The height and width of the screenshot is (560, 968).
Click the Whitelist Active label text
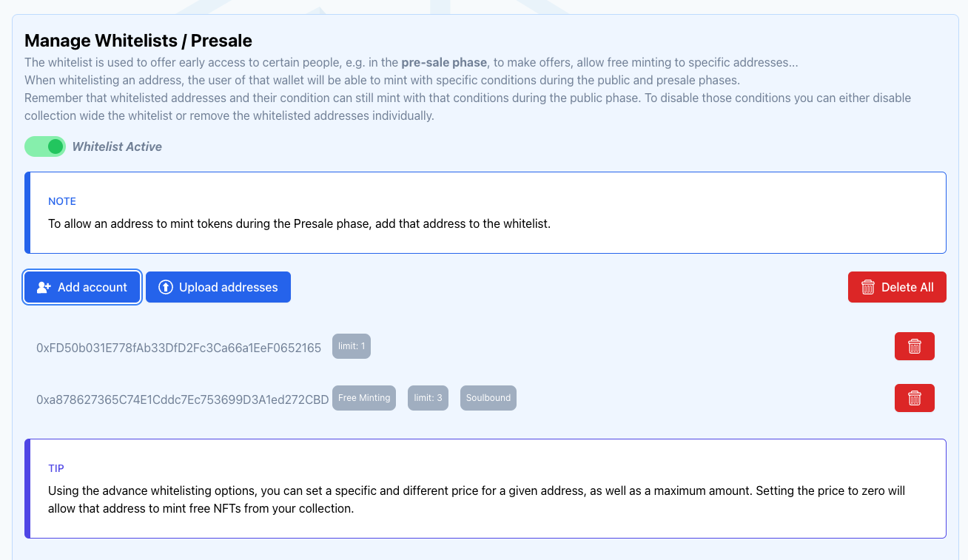click(117, 146)
